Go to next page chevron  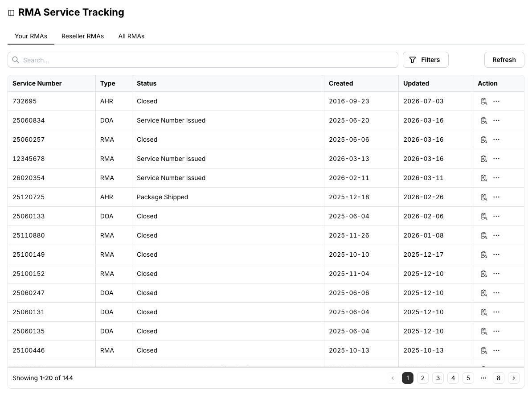tap(514, 378)
